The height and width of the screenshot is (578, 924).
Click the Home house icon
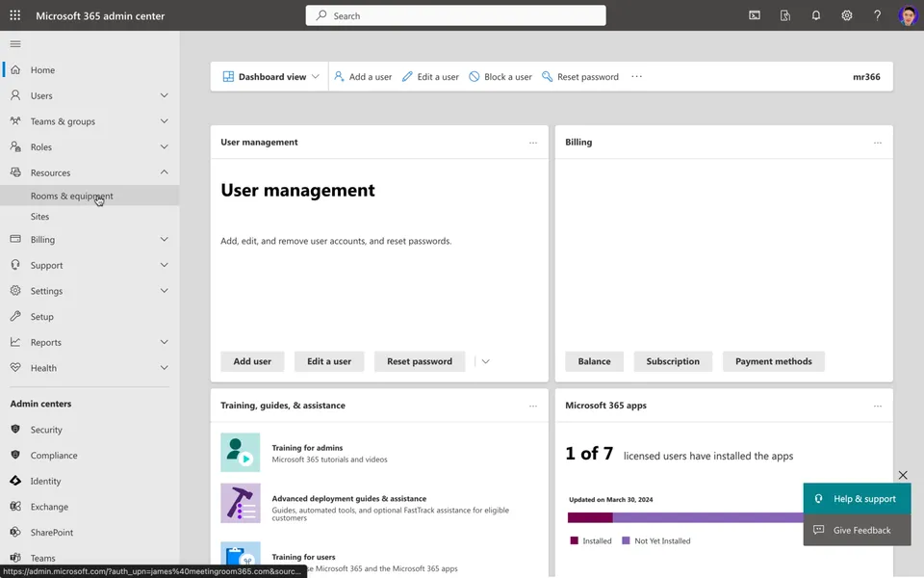coord(15,69)
